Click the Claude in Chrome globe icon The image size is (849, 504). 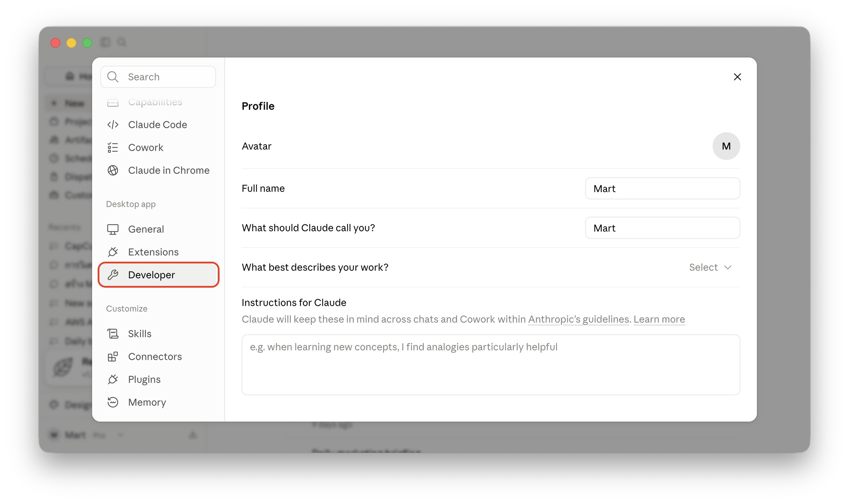(x=113, y=170)
